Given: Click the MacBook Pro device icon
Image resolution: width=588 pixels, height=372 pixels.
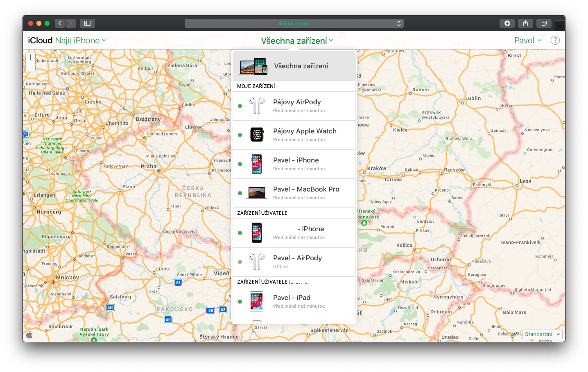Looking at the screenshot, I should (257, 193).
